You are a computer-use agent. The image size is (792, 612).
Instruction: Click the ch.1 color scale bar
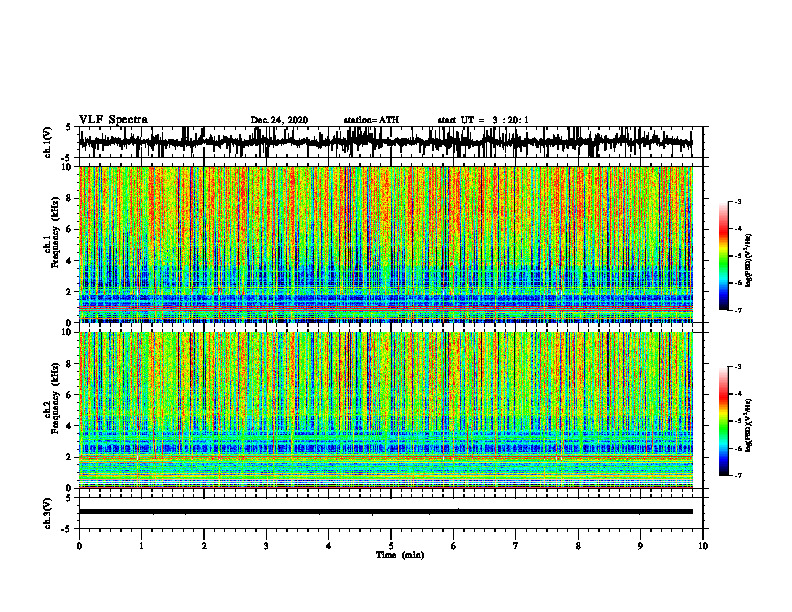(x=723, y=256)
